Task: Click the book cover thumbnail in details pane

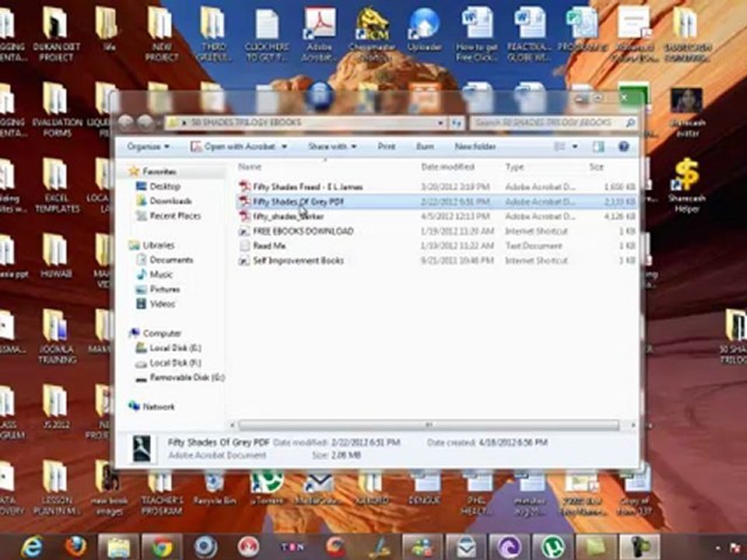Action: point(142,449)
